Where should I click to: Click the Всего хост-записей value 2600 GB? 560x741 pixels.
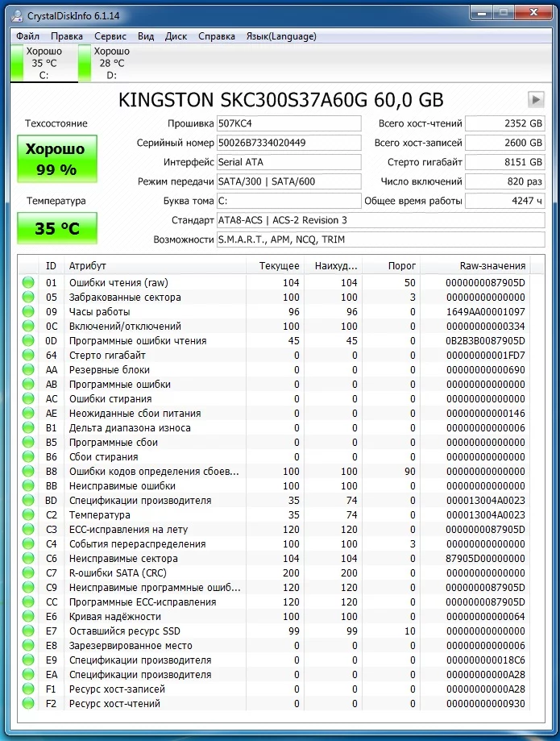coord(504,143)
